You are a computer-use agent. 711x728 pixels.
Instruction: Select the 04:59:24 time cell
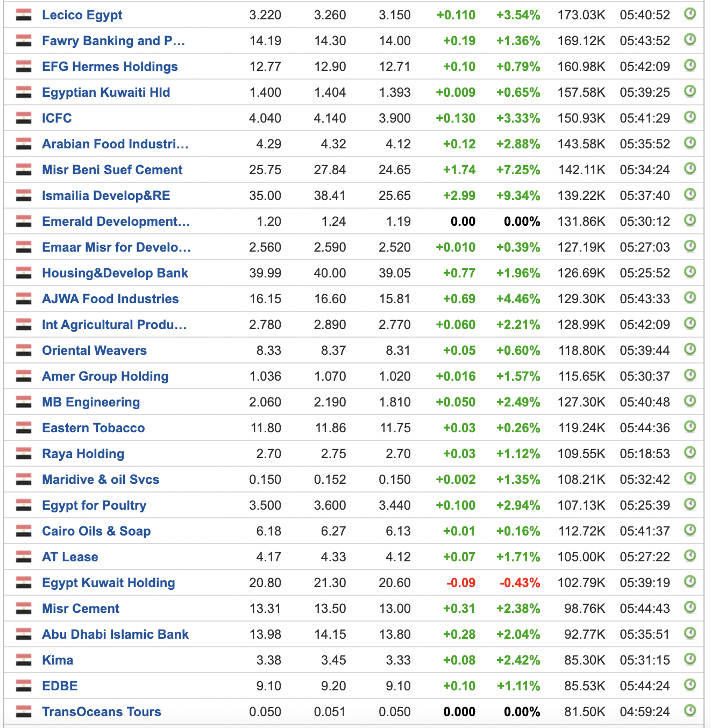[645, 712]
